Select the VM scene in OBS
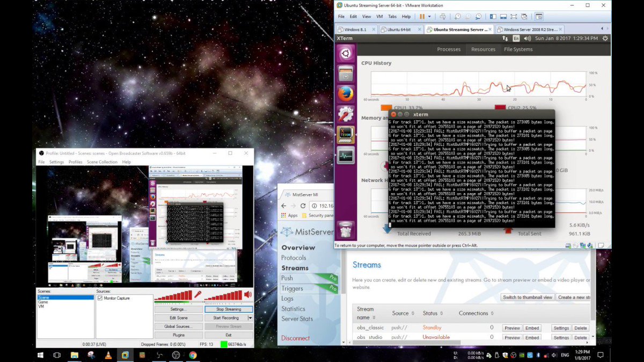Screen dimensions: 644x362 [x=40, y=306]
